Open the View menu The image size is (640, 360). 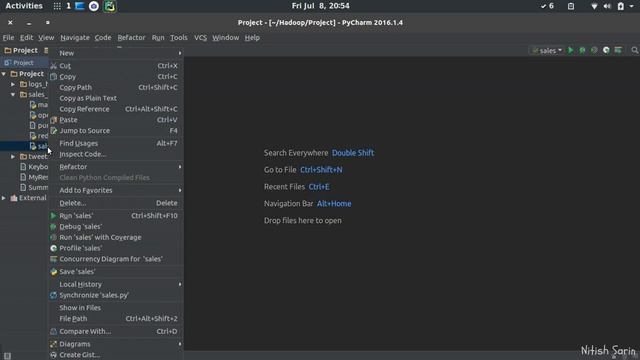(46, 38)
